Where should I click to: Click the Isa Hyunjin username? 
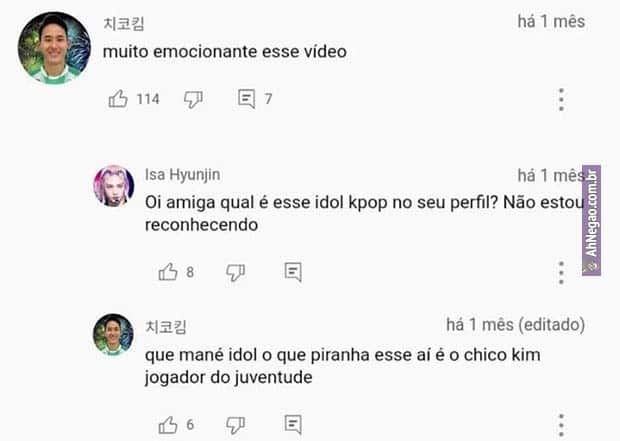182,175
